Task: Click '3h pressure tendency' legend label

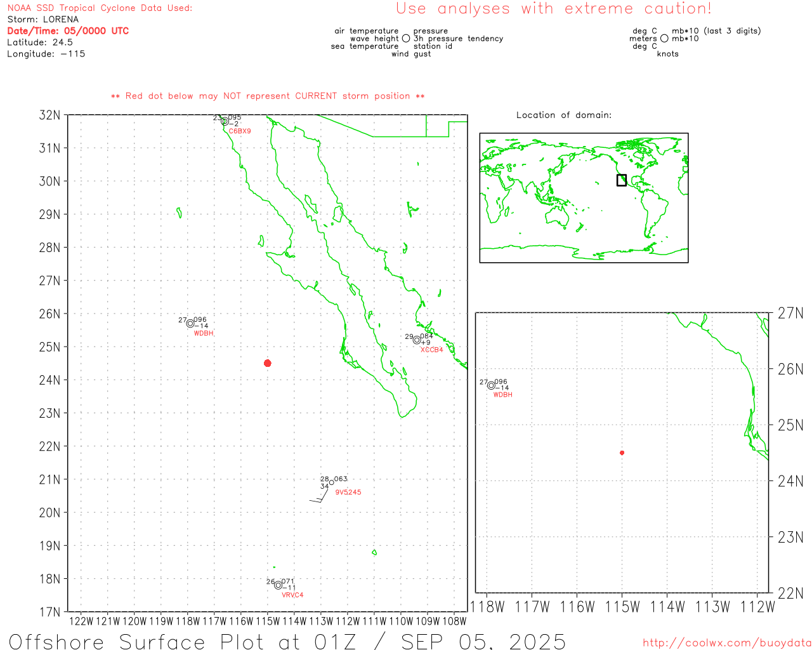Action: click(459, 39)
